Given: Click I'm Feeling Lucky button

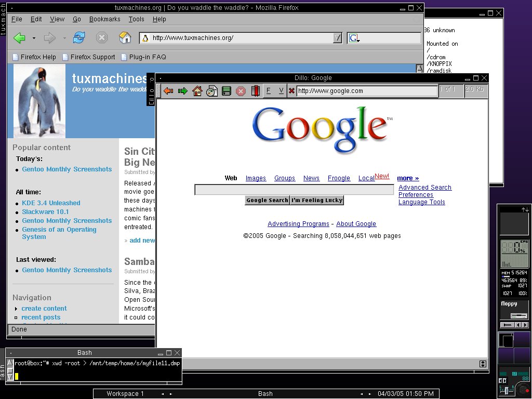Looking at the screenshot, I should click(317, 200).
